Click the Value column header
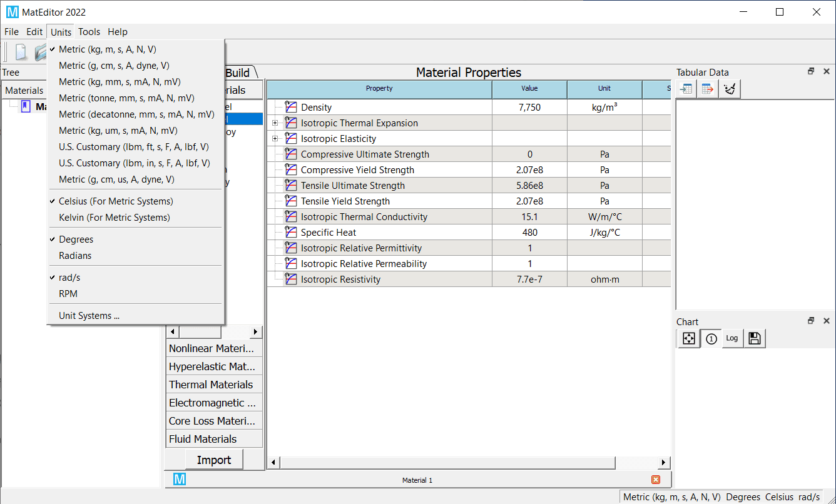This screenshot has height=504, width=836. click(x=529, y=89)
